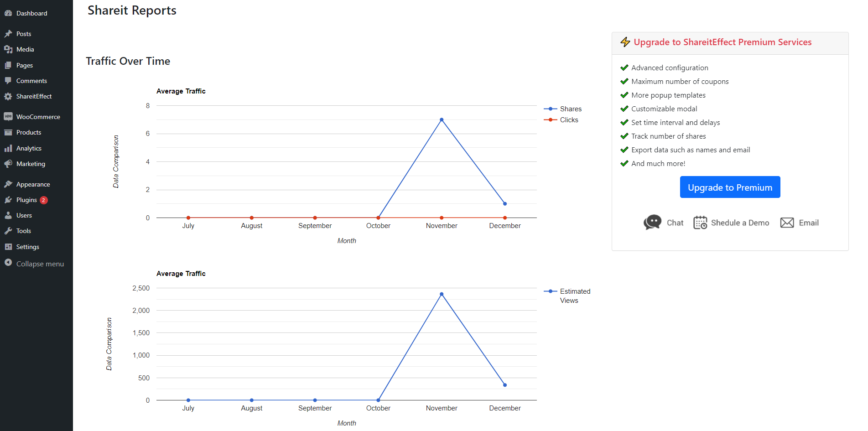
Task: Click the Comments speech bubble icon
Action: (x=8, y=81)
